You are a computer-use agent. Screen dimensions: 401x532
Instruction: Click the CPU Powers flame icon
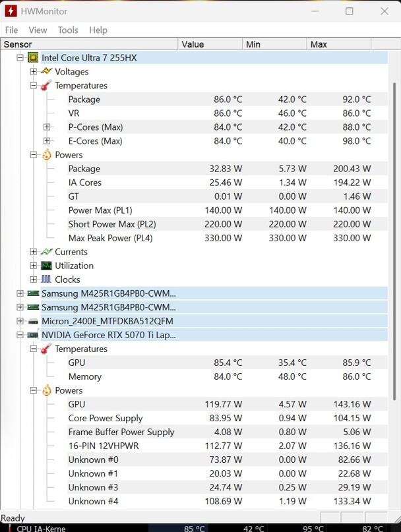46,155
